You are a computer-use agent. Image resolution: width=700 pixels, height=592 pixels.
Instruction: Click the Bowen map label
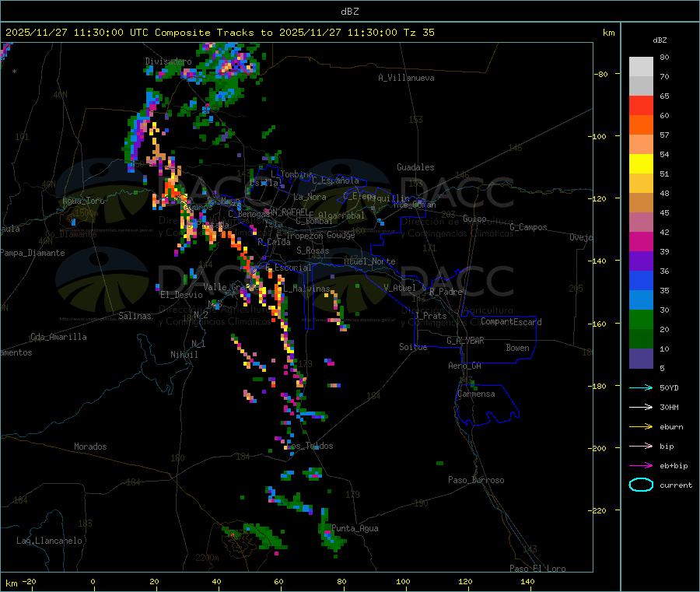517,349
